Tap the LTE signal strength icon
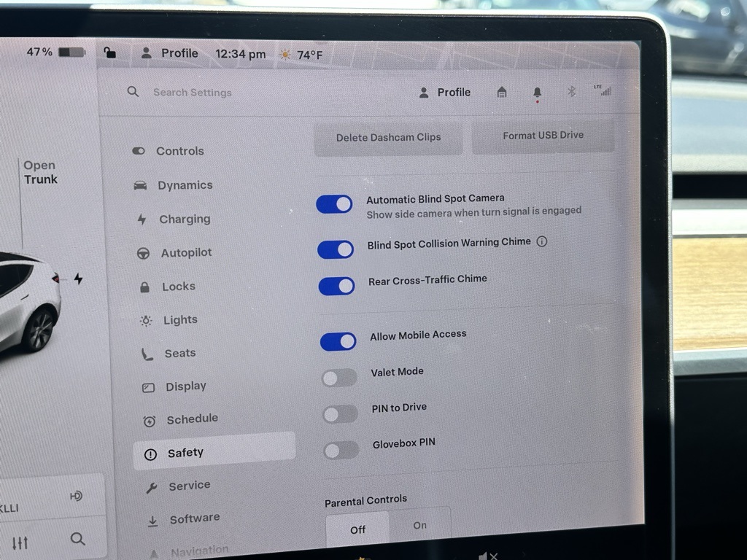This screenshot has height=560, width=747. (603, 90)
